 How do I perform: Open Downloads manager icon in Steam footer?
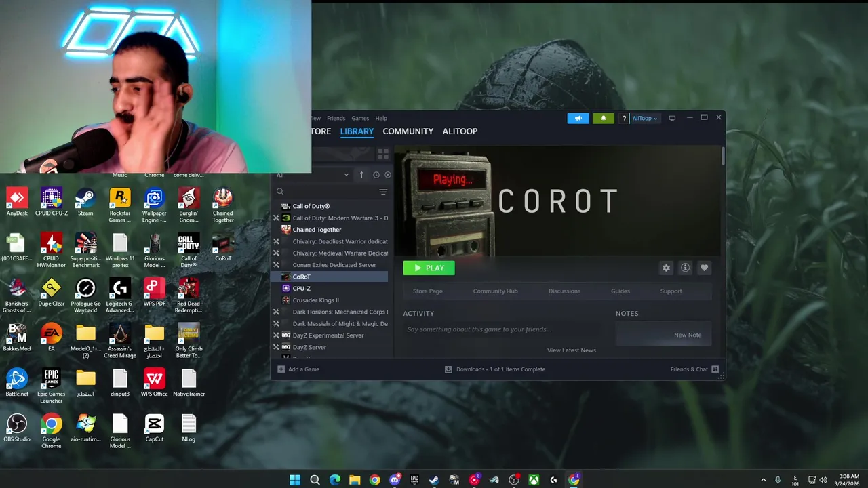(x=448, y=369)
